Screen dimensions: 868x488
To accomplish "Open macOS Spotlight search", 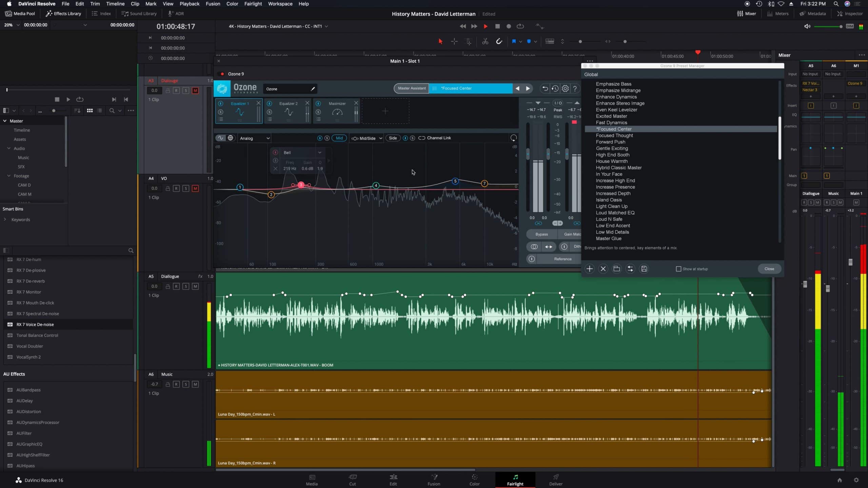I will pos(836,4).
